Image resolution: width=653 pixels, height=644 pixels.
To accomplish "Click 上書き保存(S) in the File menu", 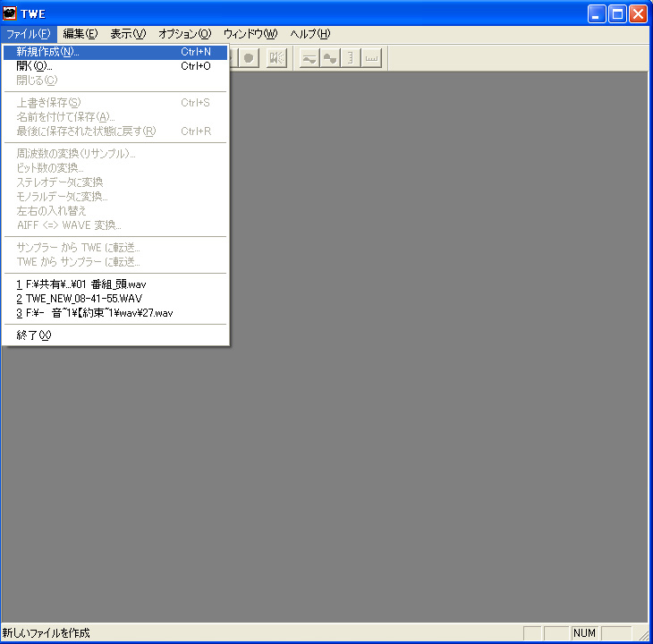I will point(115,102).
